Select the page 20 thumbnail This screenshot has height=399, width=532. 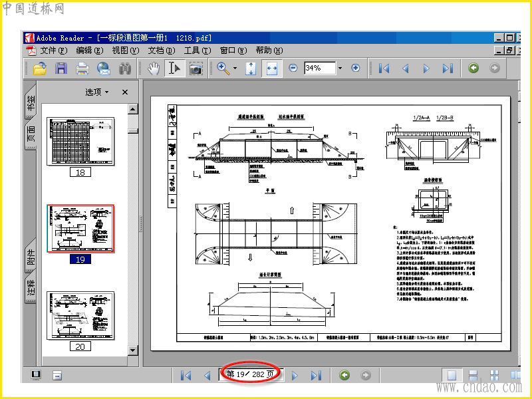(80, 315)
